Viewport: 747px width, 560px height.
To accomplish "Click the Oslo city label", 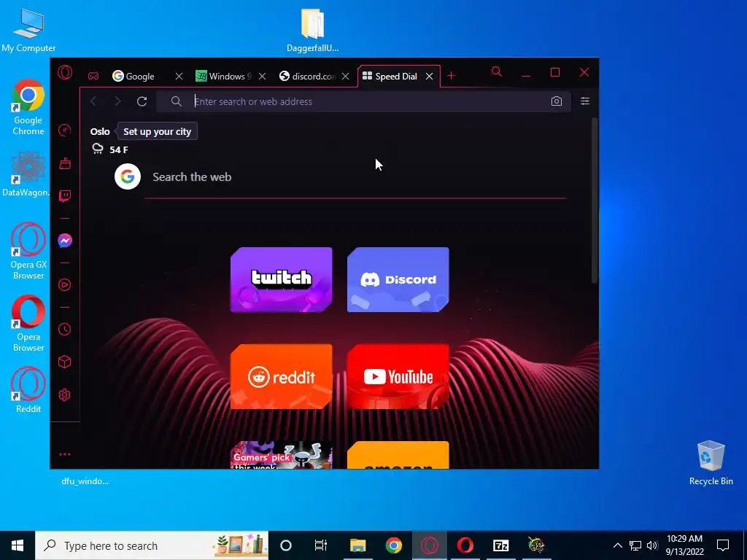I will [x=100, y=131].
